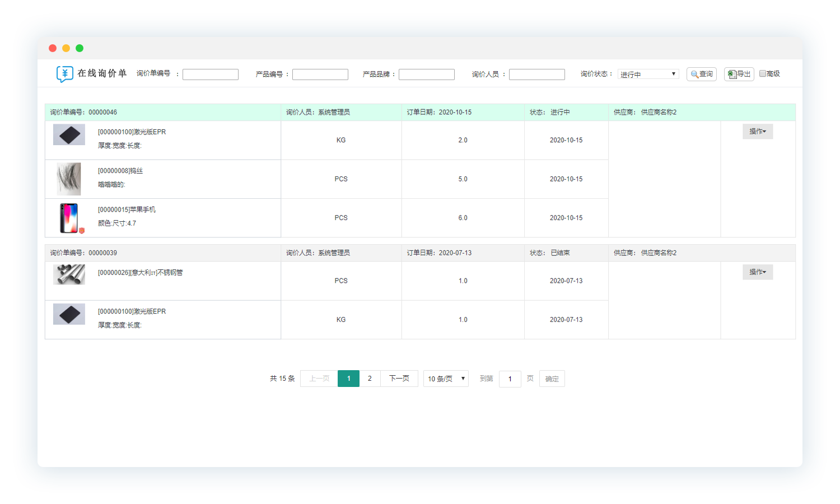
Task: Open the 钨丝 tungsten wire product image
Action: [69, 179]
